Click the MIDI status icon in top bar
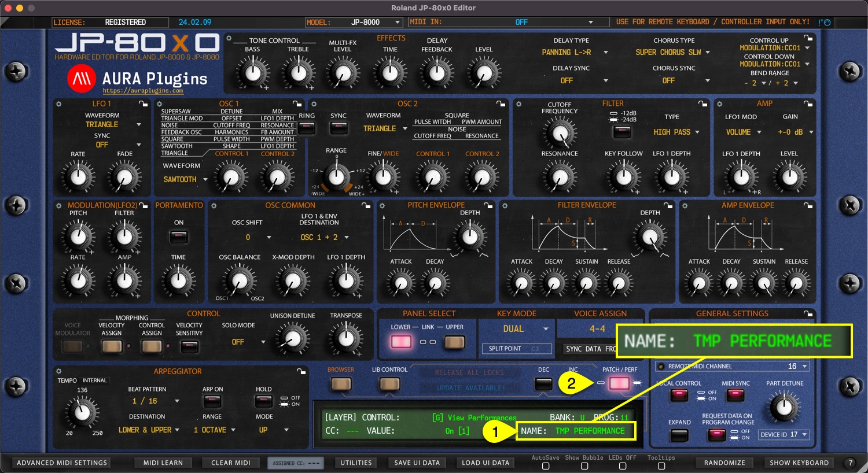The width and height of the screenshot is (868, 473). (x=825, y=22)
